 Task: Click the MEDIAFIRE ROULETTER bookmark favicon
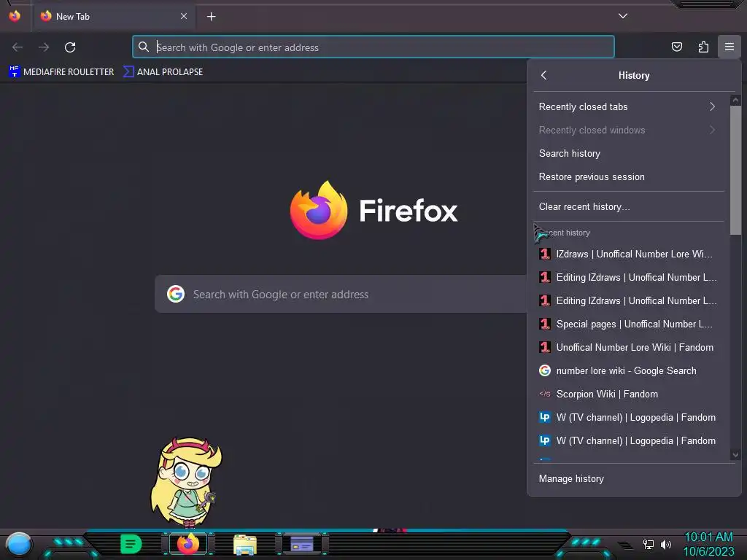(15, 71)
